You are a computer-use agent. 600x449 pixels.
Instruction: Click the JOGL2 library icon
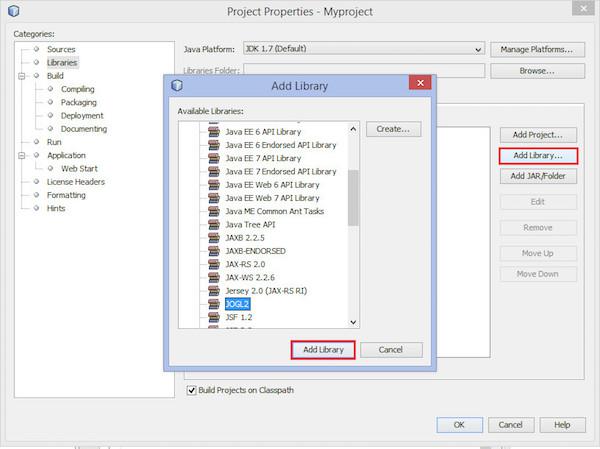(x=214, y=304)
